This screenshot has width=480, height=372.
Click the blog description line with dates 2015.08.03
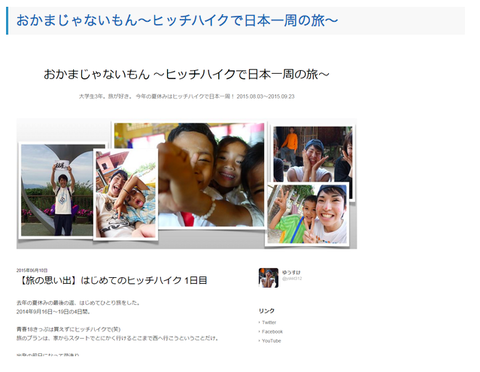click(x=187, y=96)
